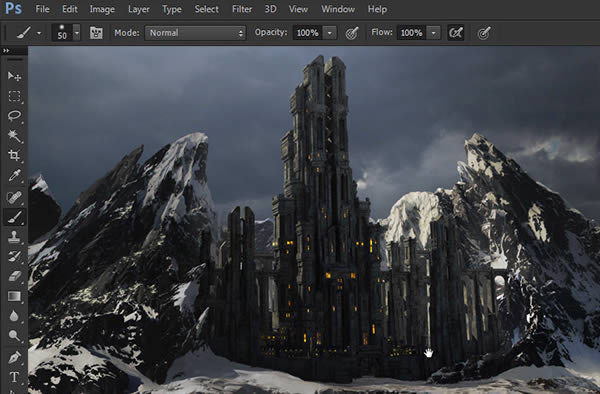Open the Edit menu

point(70,9)
